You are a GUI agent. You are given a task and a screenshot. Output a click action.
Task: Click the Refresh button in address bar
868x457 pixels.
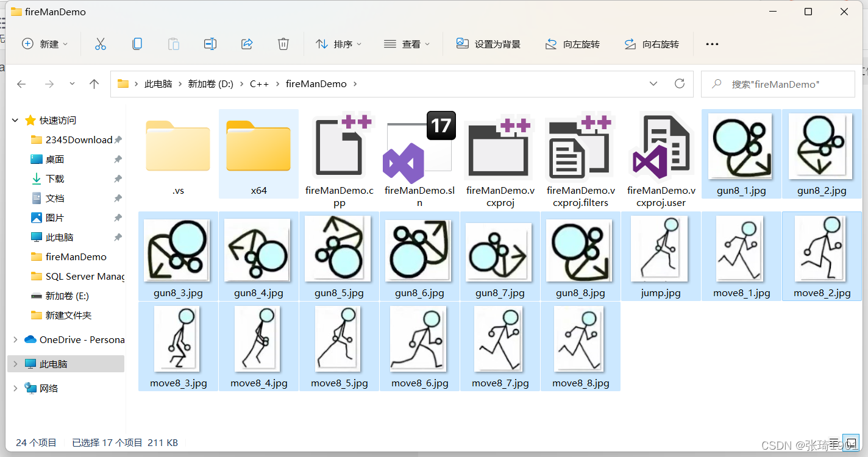pyautogui.click(x=680, y=84)
